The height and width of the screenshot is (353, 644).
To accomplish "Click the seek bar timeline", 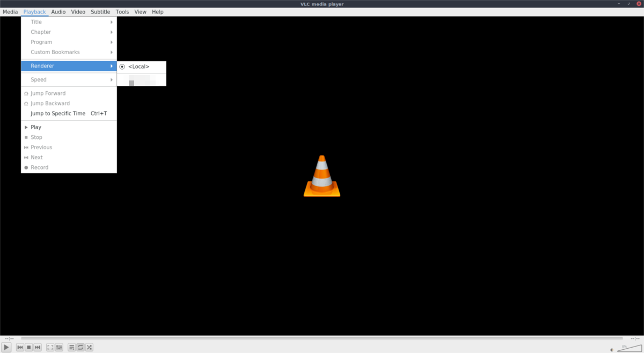I will (x=322, y=339).
